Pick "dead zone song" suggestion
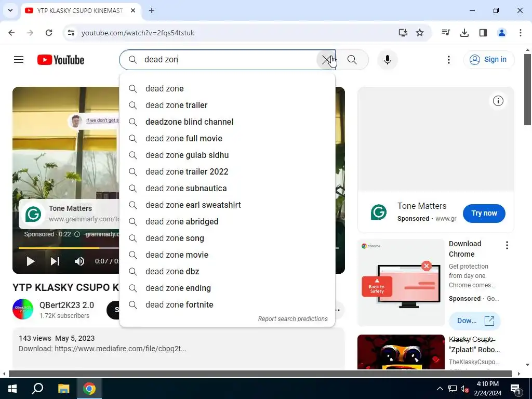The height and width of the screenshot is (399, 532). (228, 238)
